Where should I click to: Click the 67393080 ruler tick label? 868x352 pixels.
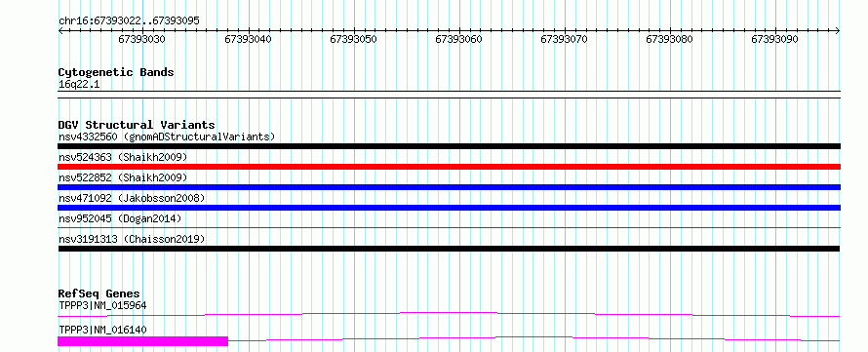(x=670, y=39)
